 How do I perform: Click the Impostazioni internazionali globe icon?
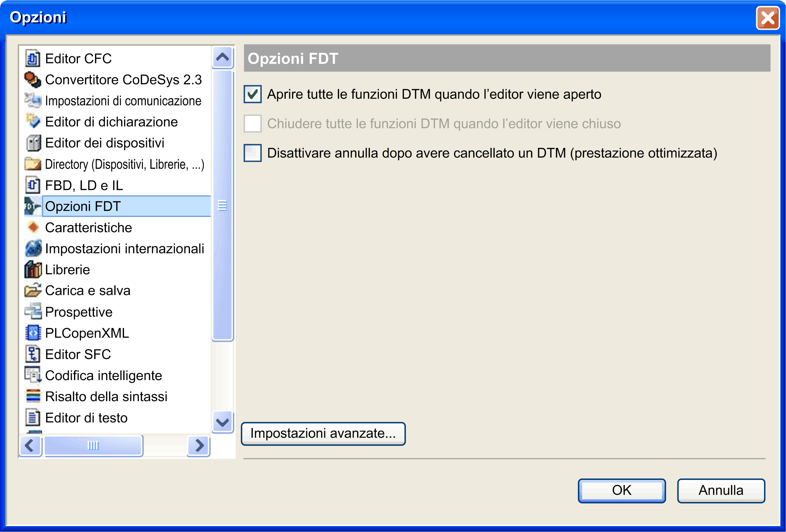(x=32, y=249)
